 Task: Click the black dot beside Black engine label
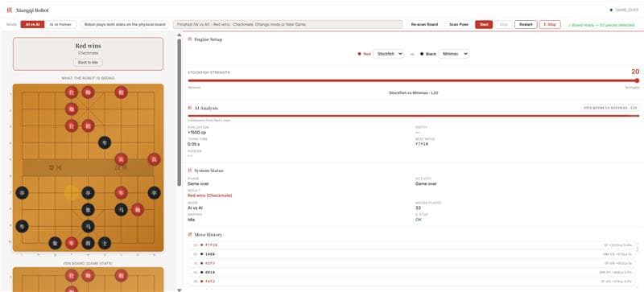click(422, 54)
